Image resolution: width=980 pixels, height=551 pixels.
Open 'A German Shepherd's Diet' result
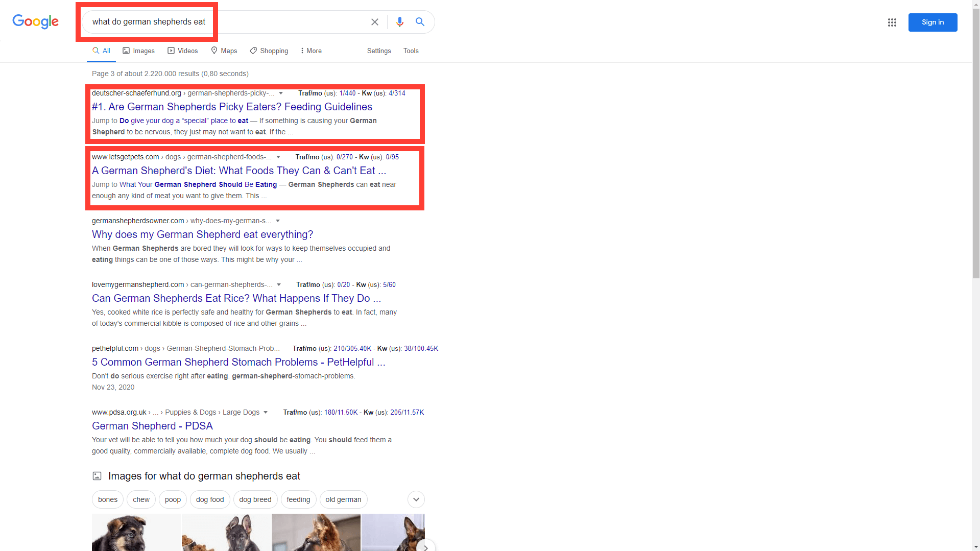(239, 171)
